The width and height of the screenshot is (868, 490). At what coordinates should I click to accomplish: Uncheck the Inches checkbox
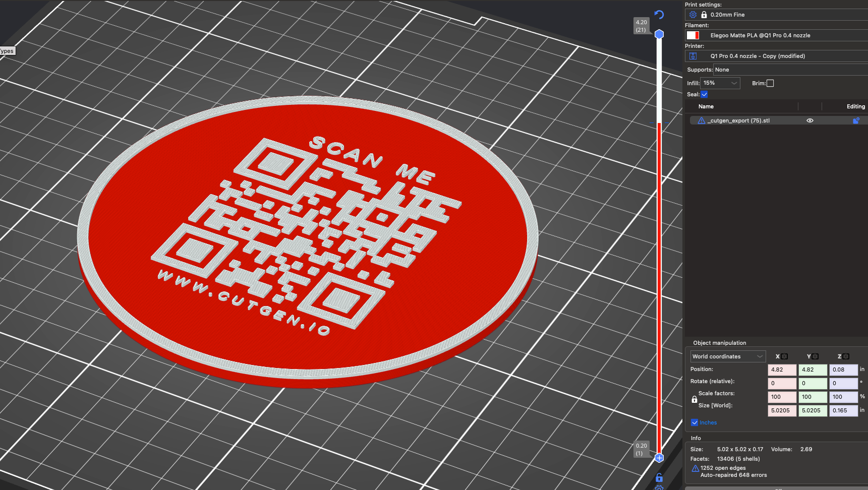pyautogui.click(x=695, y=422)
